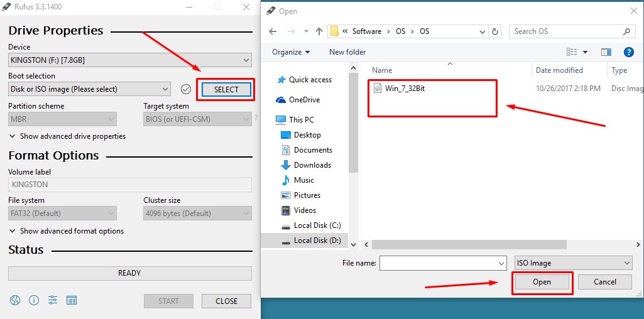
Task: Open Rufus language selection globe icon
Action: (15, 301)
